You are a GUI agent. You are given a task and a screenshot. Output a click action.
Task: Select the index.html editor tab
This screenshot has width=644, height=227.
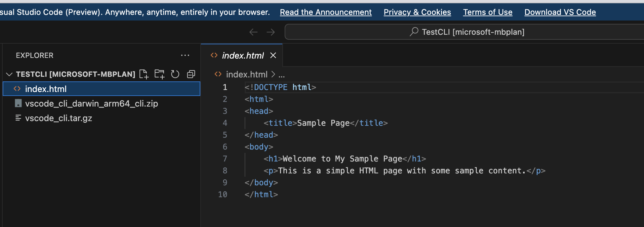tap(243, 55)
